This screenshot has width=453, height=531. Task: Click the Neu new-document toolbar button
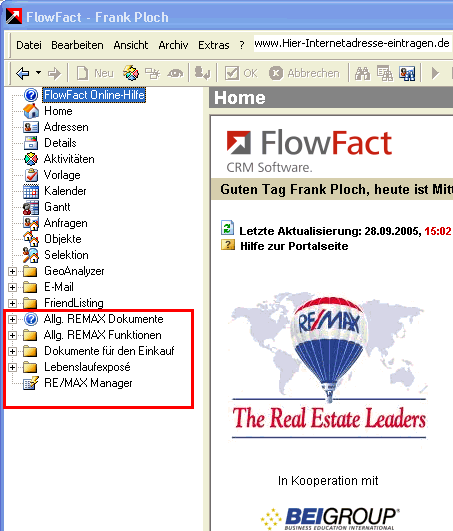[x=95, y=73]
